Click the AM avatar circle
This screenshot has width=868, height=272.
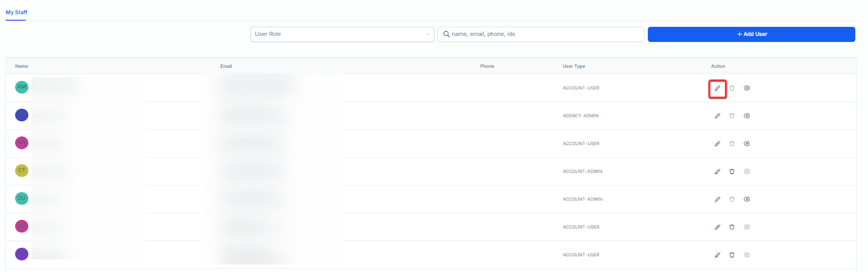pos(22,87)
